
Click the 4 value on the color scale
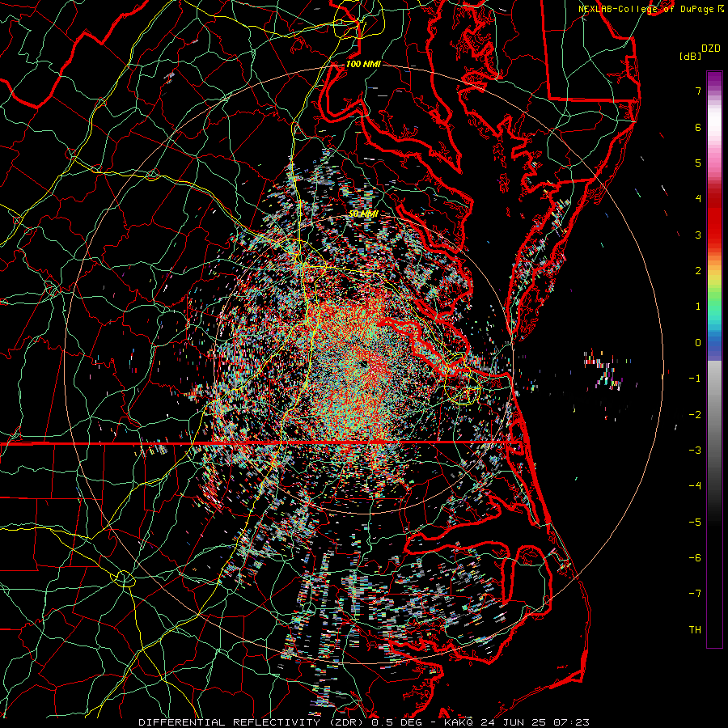[x=698, y=199]
